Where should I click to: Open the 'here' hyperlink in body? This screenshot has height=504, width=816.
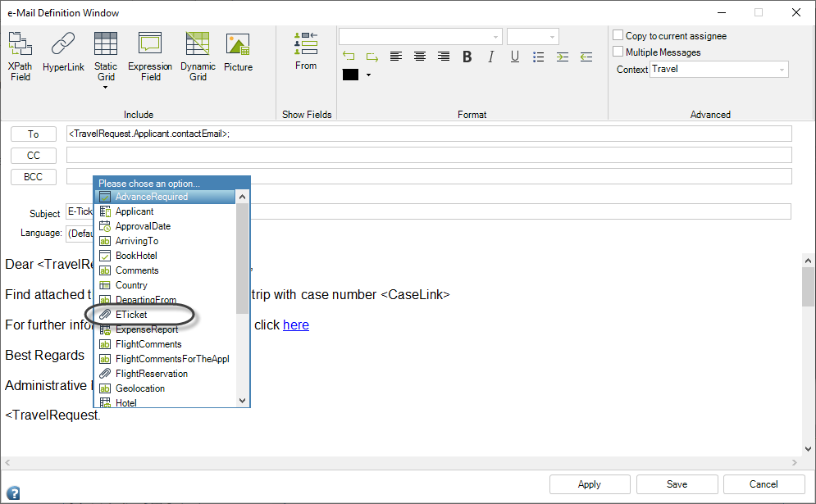(x=295, y=325)
